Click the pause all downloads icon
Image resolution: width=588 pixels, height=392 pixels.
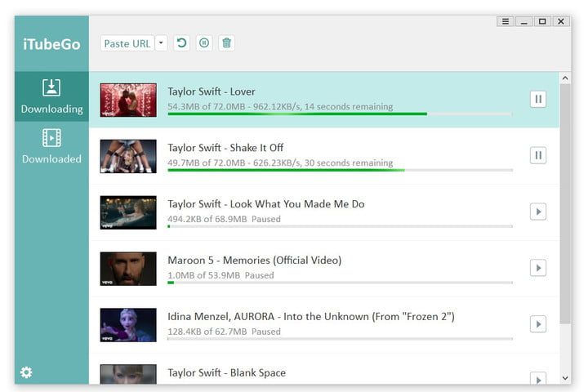click(204, 43)
